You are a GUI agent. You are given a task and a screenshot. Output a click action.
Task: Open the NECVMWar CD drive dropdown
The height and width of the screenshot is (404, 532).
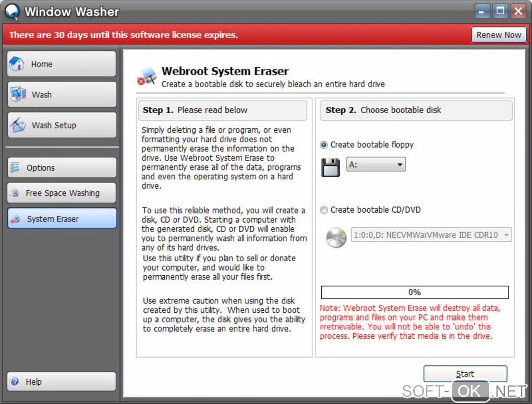tap(431, 235)
